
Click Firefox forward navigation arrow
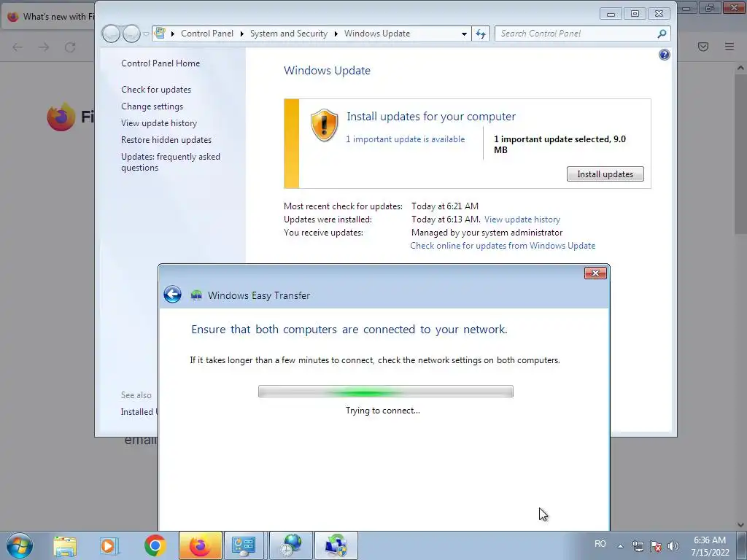point(44,47)
